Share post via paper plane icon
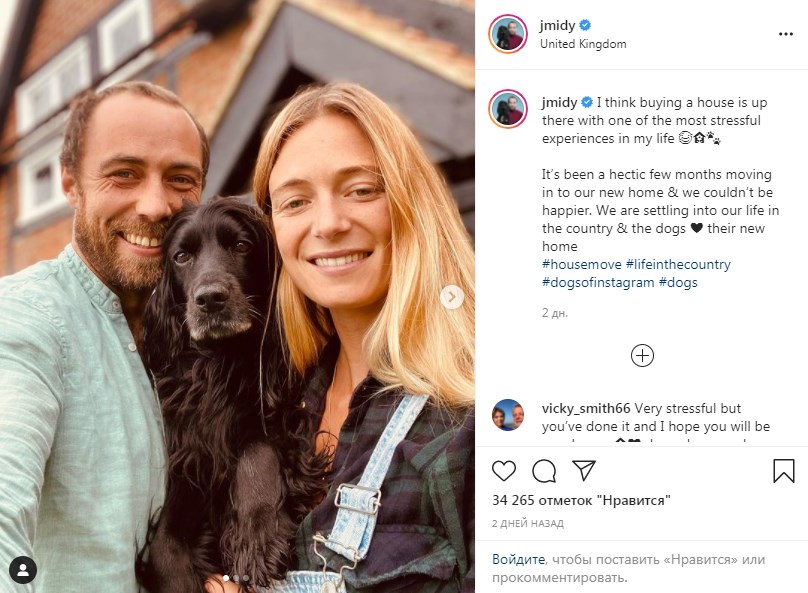 (584, 470)
